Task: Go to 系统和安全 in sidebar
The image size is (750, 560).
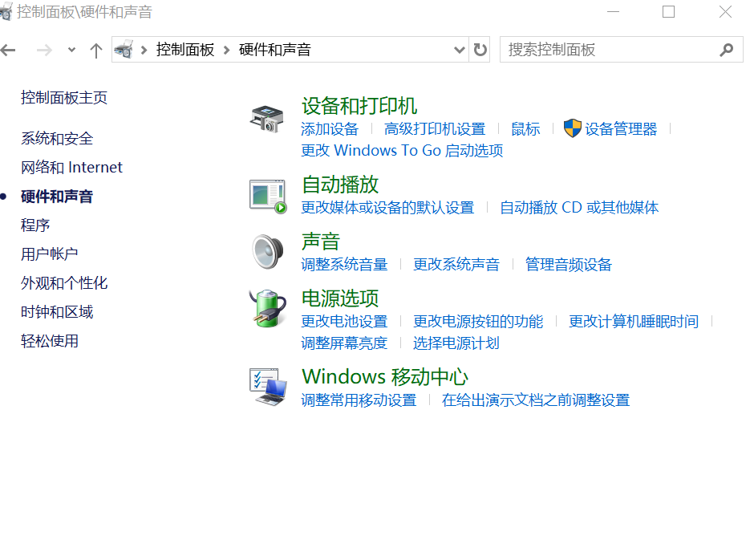Action: tap(57, 139)
